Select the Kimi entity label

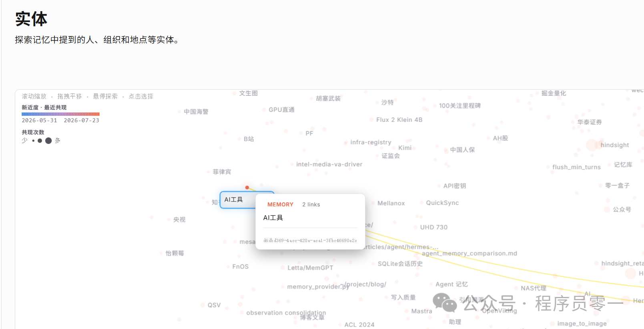pyautogui.click(x=405, y=148)
